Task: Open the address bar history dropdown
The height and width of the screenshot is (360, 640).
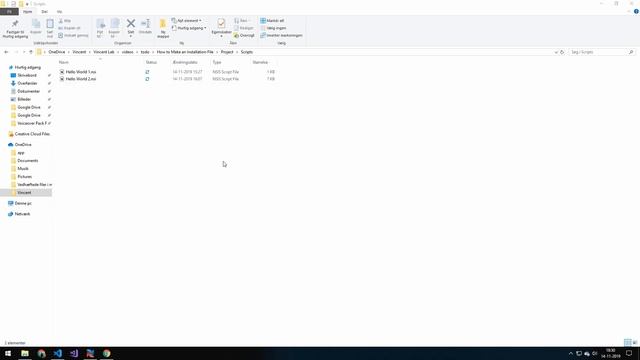Action: pos(556,52)
